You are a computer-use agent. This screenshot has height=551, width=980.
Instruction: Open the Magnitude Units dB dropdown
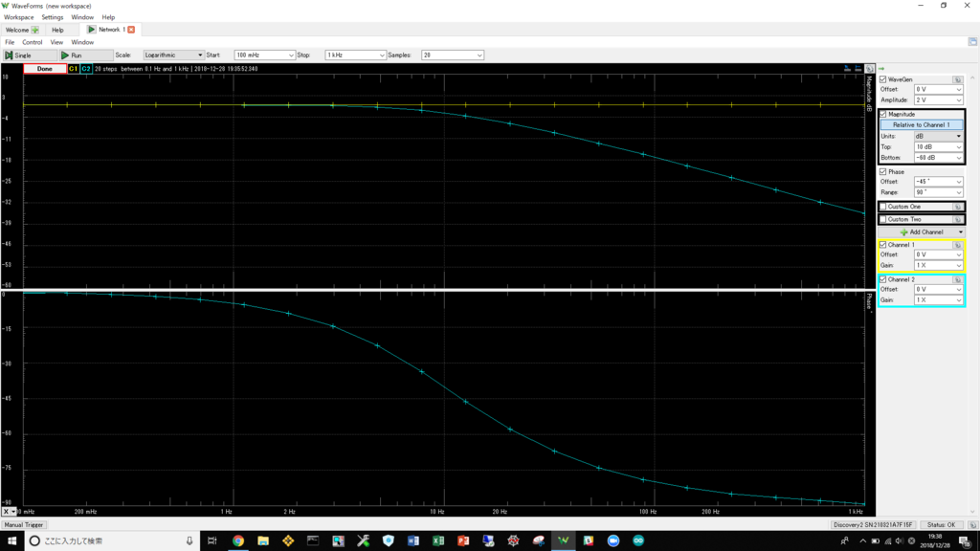(938, 136)
